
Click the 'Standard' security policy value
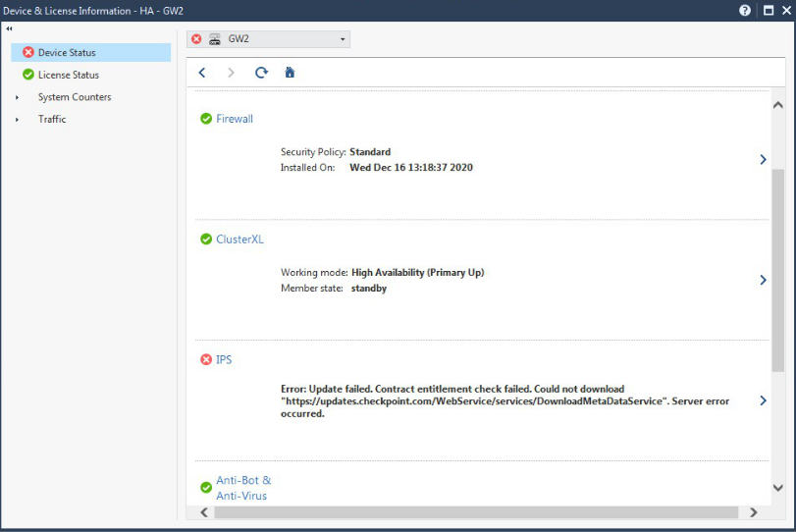[370, 152]
